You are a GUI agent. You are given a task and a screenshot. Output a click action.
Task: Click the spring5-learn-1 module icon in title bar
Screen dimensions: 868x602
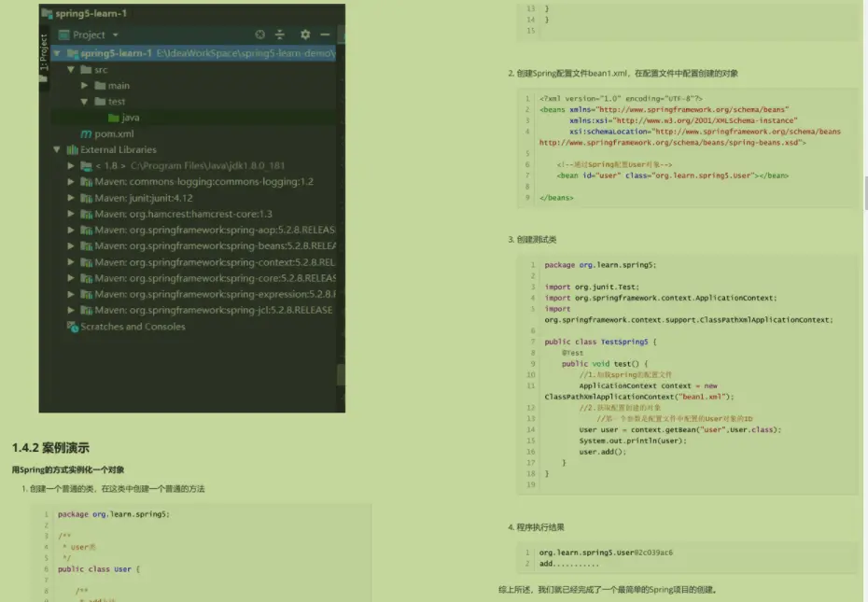pos(47,13)
